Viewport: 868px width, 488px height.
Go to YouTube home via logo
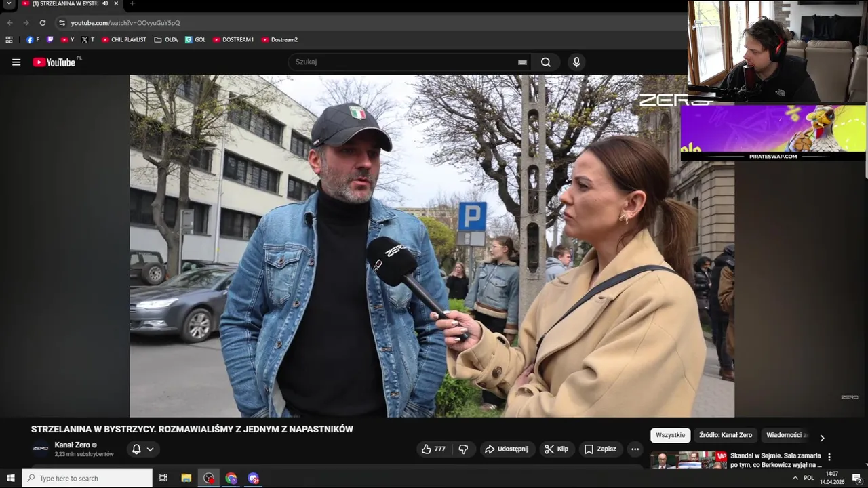[x=54, y=62]
